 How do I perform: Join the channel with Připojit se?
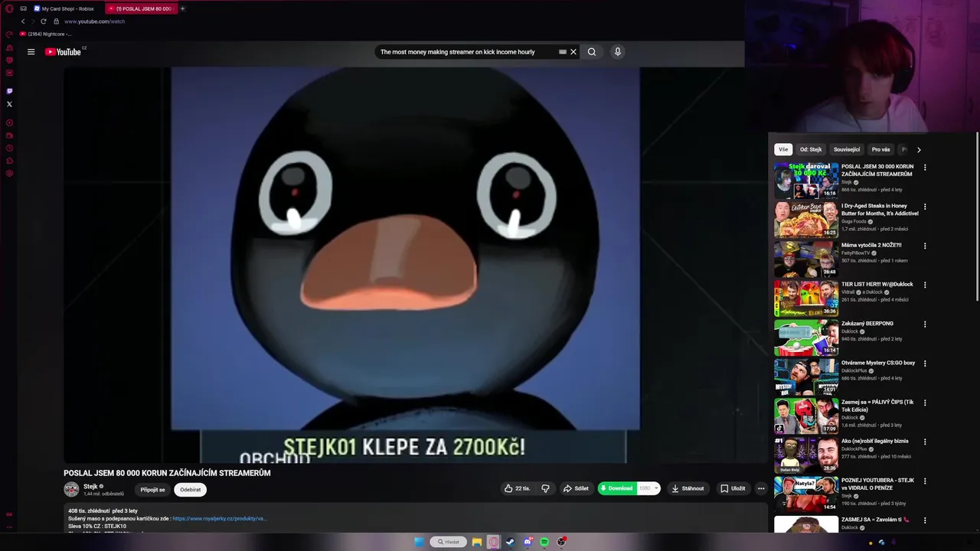coord(152,490)
